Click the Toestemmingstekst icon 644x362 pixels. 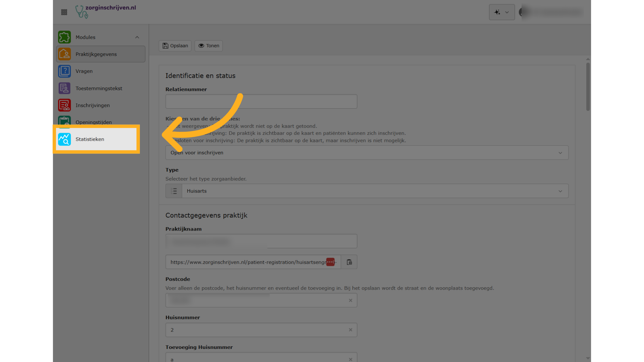coord(64,88)
